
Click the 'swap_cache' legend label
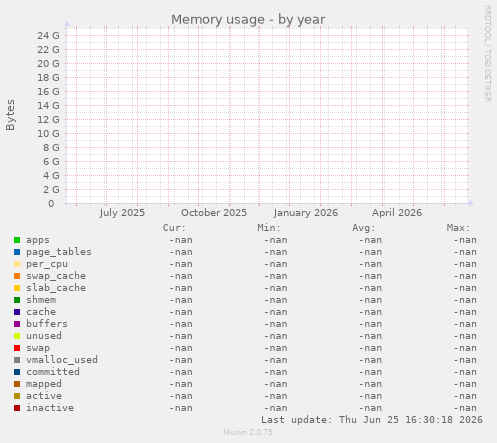click(x=56, y=276)
